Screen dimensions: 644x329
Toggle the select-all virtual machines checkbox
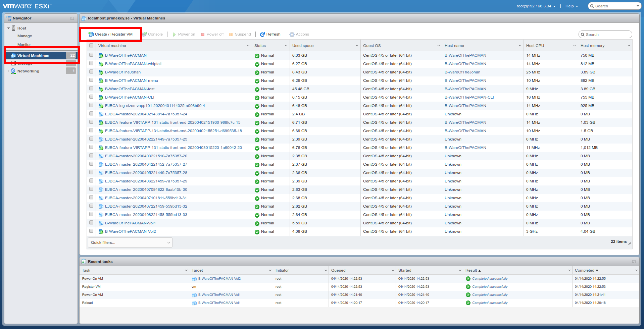(x=91, y=46)
